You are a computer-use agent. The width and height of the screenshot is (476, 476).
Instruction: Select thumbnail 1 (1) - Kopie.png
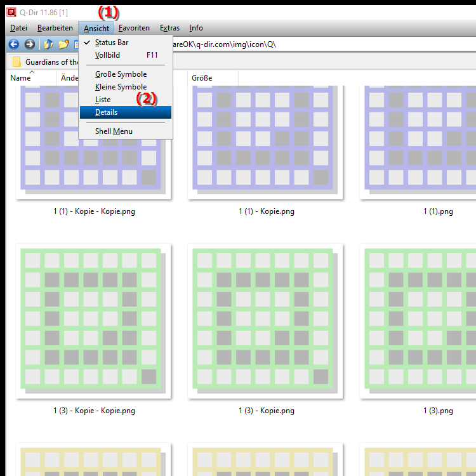coord(265,142)
